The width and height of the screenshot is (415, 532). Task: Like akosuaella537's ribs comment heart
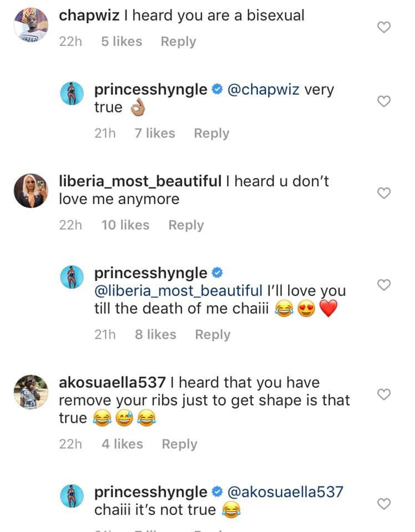384,394
